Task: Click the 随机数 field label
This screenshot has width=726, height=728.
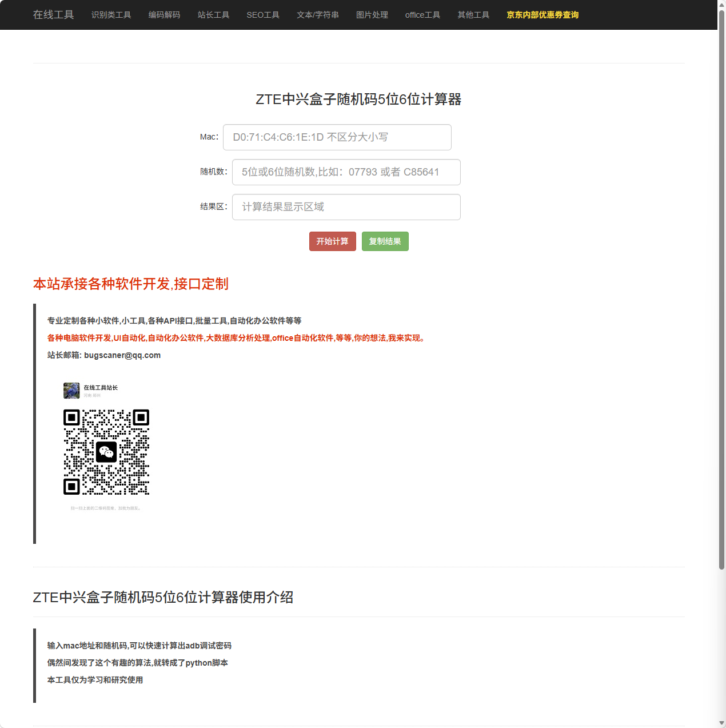Action: [214, 172]
